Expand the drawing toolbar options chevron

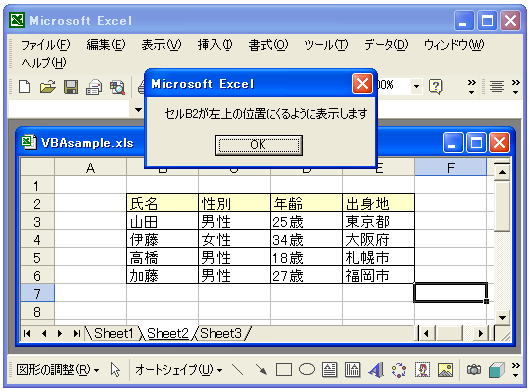pos(515,370)
